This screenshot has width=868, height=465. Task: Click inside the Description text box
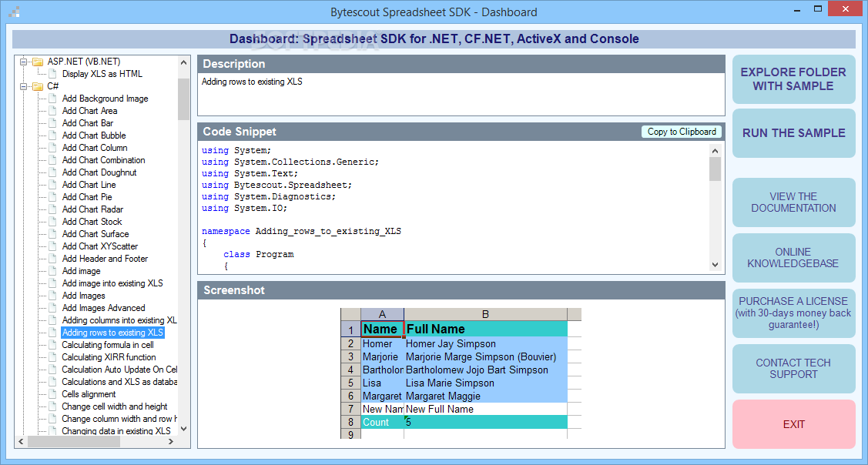coord(461,94)
